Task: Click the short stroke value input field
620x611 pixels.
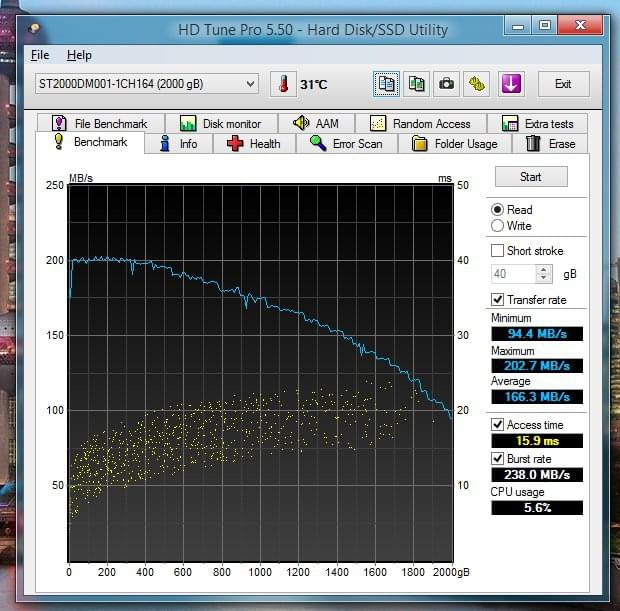Action: pyautogui.click(x=513, y=274)
